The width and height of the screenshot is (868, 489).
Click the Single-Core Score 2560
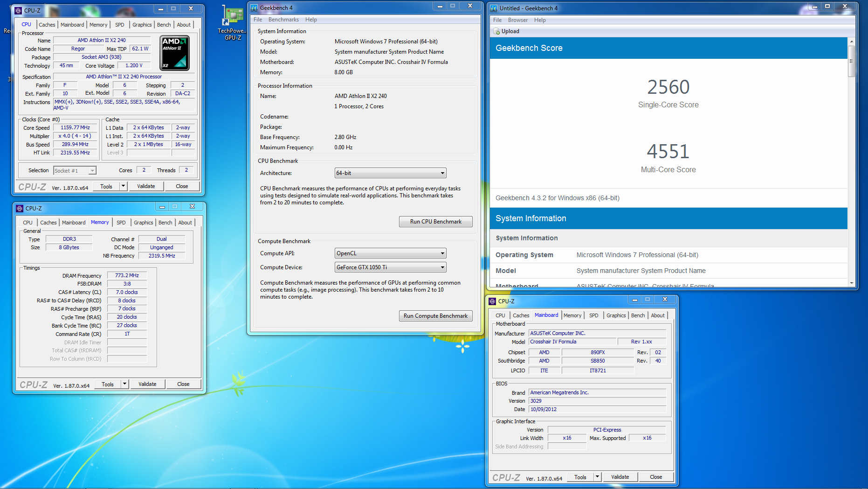[668, 87]
